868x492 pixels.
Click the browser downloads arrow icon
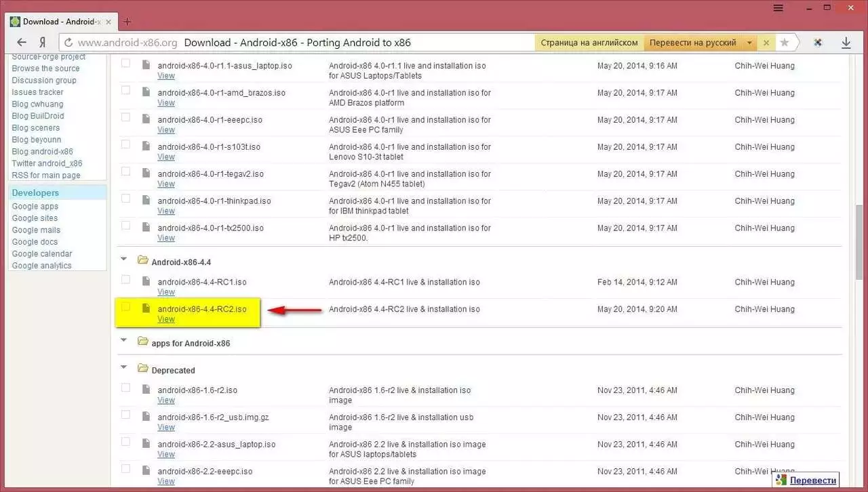[846, 42]
